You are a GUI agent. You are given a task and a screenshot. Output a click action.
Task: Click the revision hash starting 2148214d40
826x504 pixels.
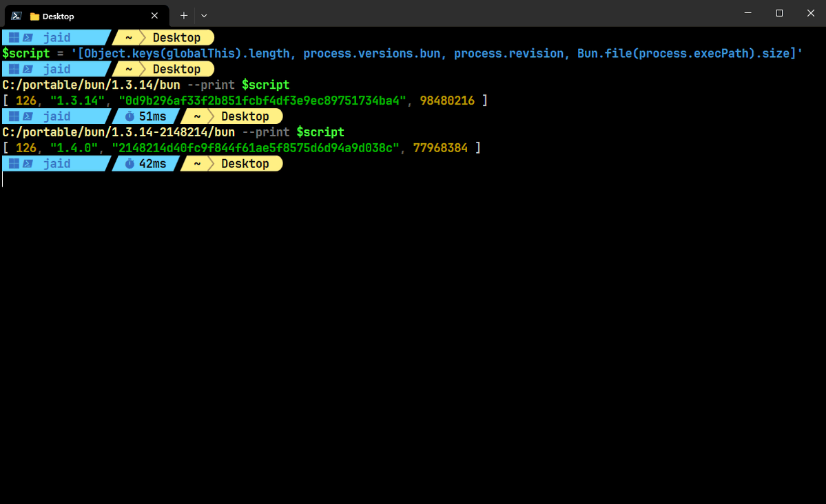click(256, 148)
